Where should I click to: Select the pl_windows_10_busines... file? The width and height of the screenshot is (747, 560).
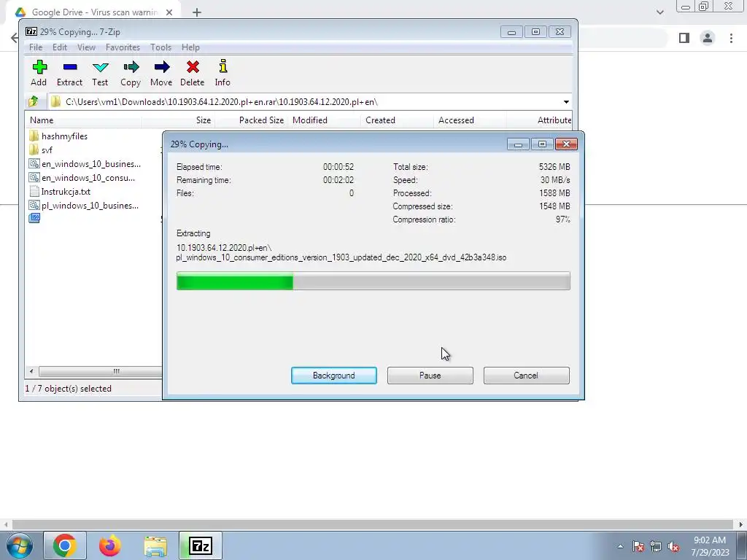point(84,205)
